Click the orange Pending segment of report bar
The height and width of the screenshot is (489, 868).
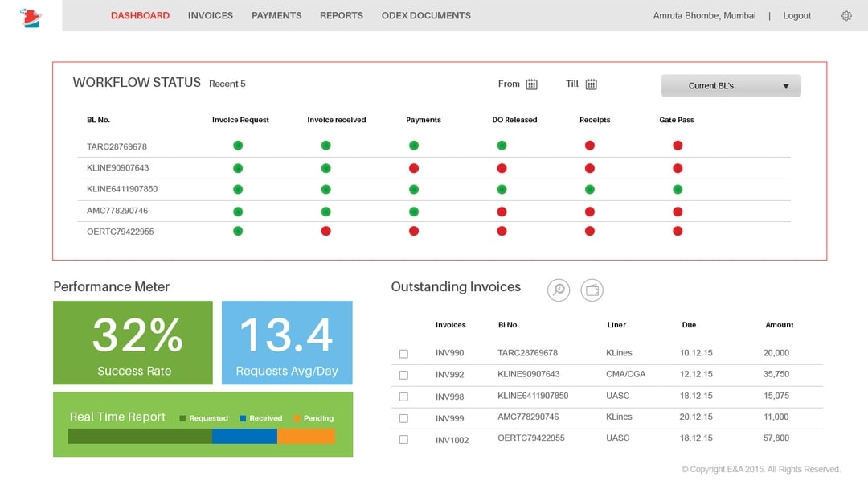point(305,436)
